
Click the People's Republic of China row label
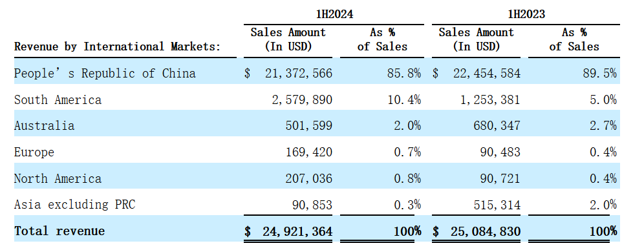(105, 73)
